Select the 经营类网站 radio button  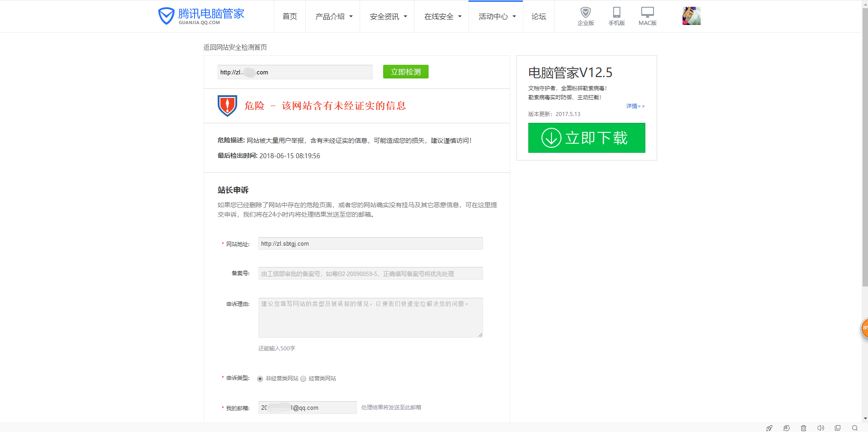click(303, 379)
